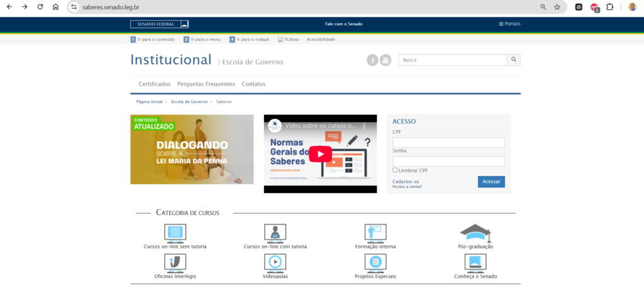Image resolution: width=644 pixels, height=302 pixels.
Task: Click the zoom magnifier icon in address bar
Action: 543,7
